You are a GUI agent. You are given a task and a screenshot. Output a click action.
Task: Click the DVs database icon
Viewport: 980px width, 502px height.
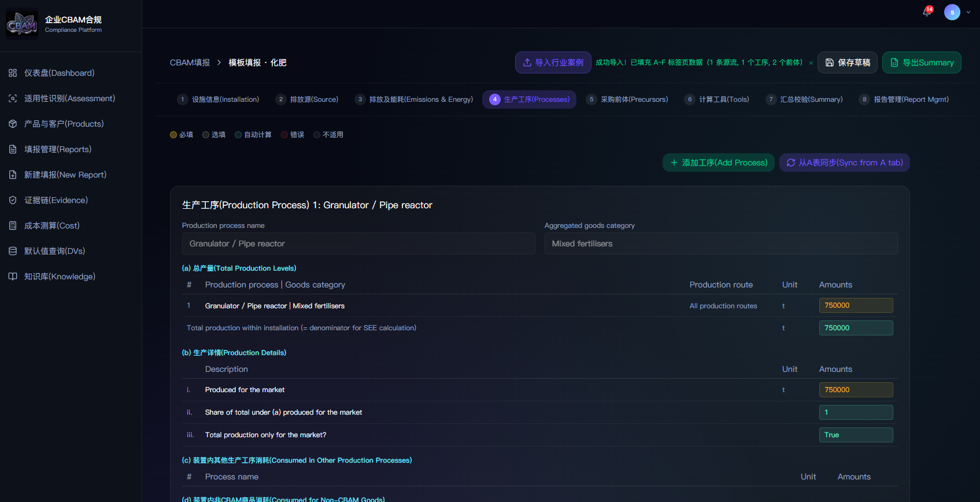(x=13, y=251)
